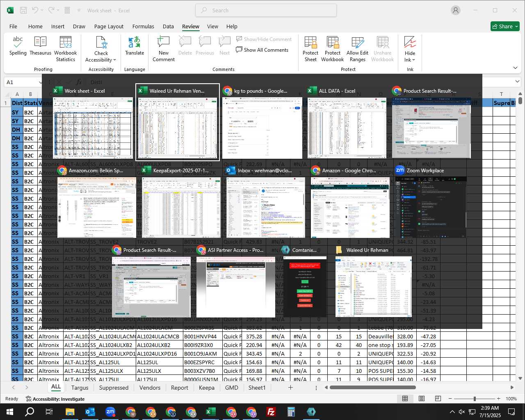Run the Spelling check tool
Image resolution: width=525 pixels, height=420 pixels.
pyautogui.click(x=18, y=46)
